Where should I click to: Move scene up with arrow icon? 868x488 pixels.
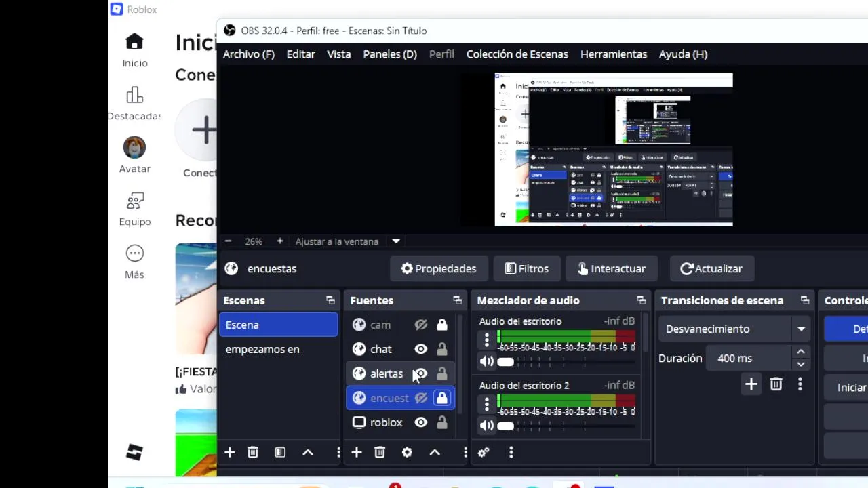(308, 452)
